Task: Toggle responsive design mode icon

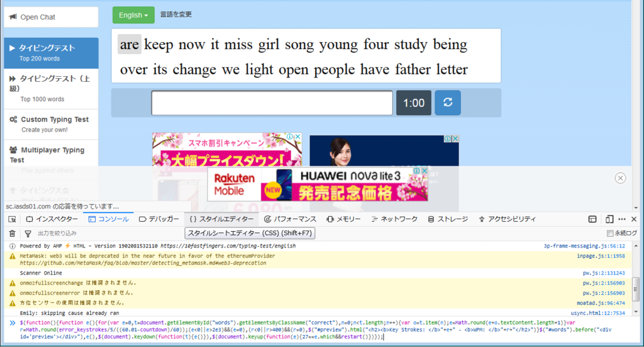Action: tap(609, 219)
